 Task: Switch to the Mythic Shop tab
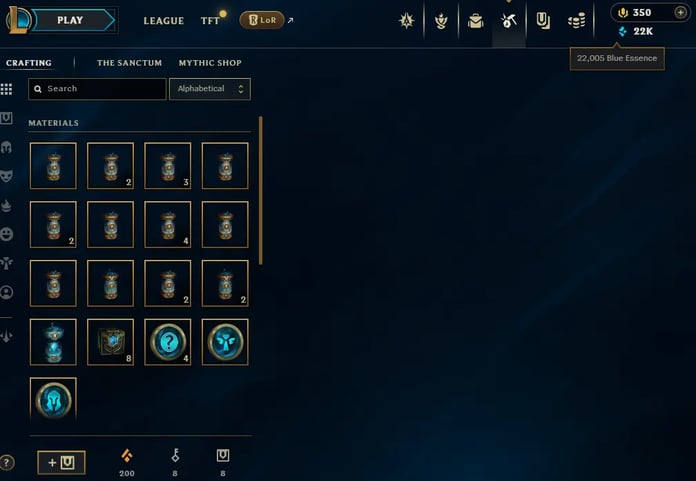click(210, 63)
